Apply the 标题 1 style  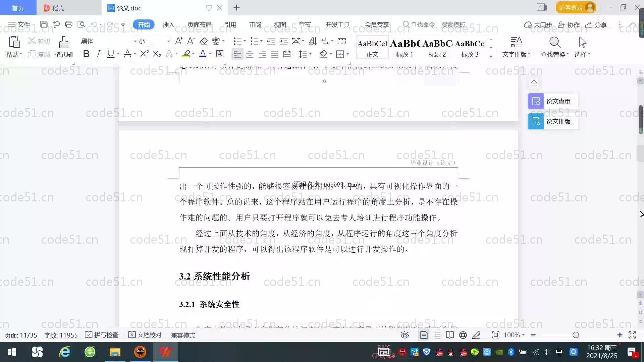405,48
